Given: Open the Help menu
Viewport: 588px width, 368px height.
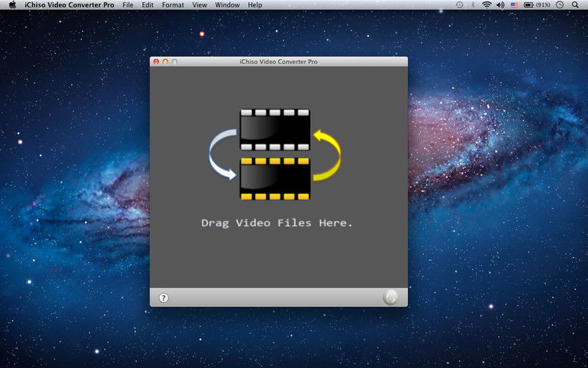Looking at the screenshot, I should click(255, 5).
